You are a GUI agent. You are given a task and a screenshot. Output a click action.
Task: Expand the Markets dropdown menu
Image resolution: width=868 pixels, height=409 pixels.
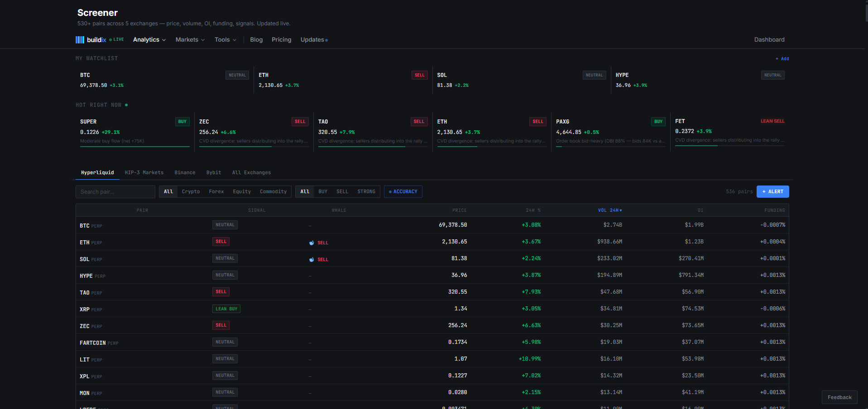point(190,40)
